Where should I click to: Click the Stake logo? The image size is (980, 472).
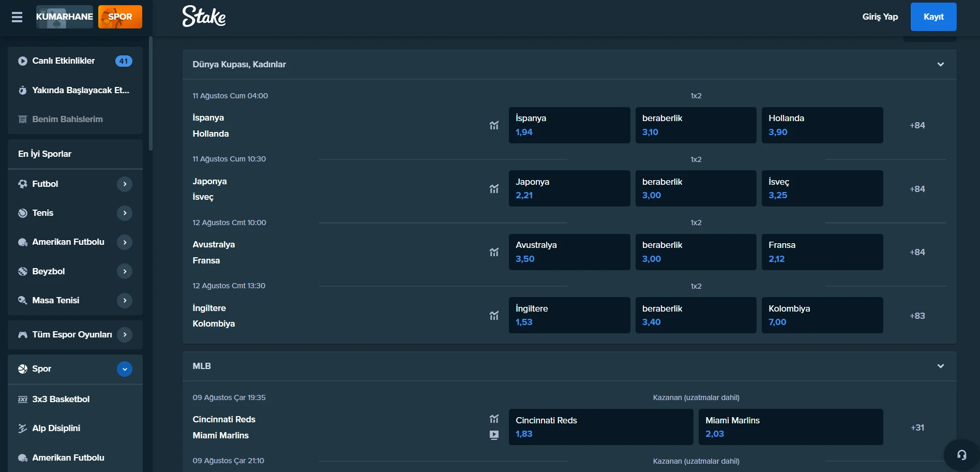coord(204,17)
